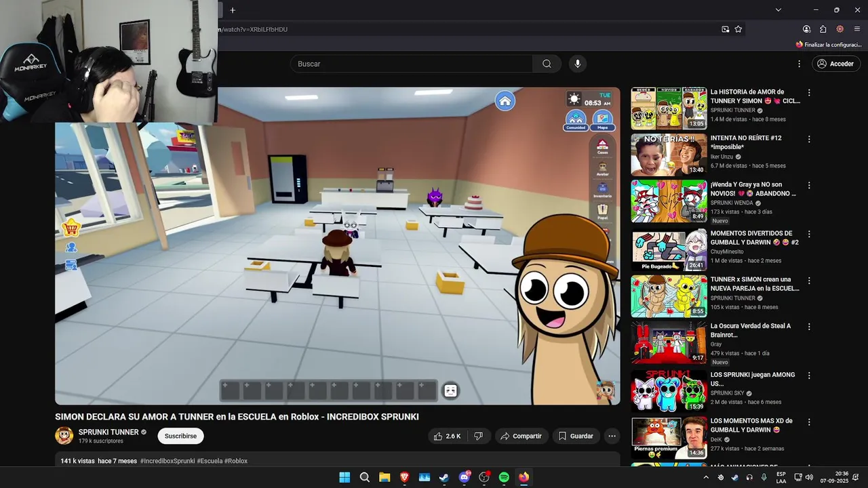Screen dimensions: 868x488
Task: Click the Firefox icon on the taskbar
Action: (524, 477)
